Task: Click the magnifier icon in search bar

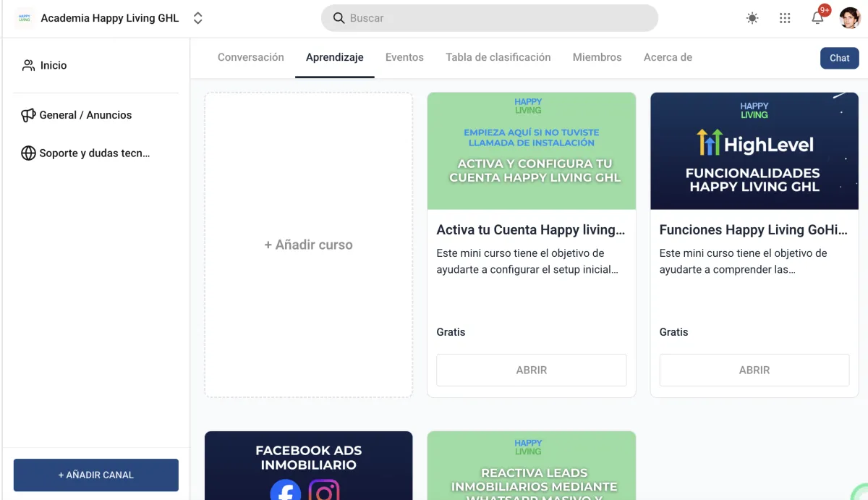Action: (x=339, y=18)
